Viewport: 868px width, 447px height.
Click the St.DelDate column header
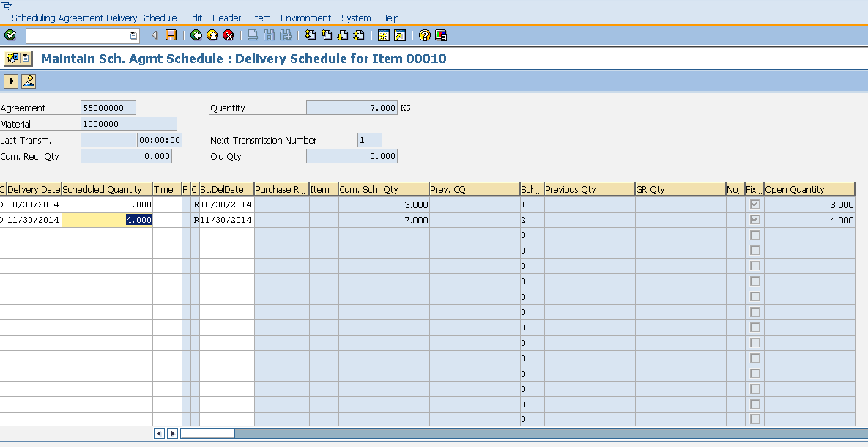226,190
